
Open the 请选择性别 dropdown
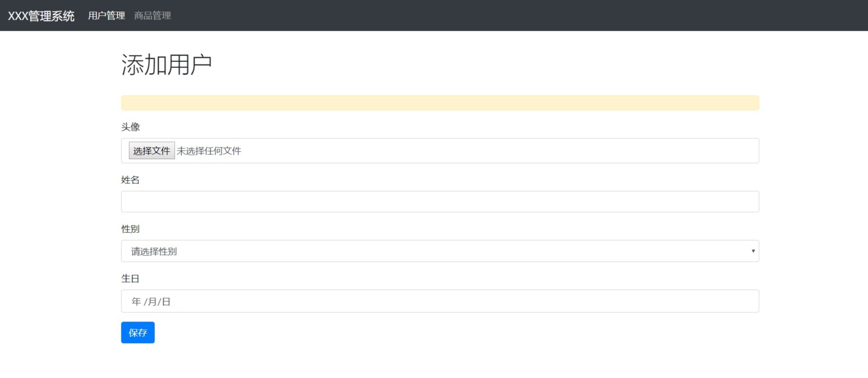coord(440,251)
